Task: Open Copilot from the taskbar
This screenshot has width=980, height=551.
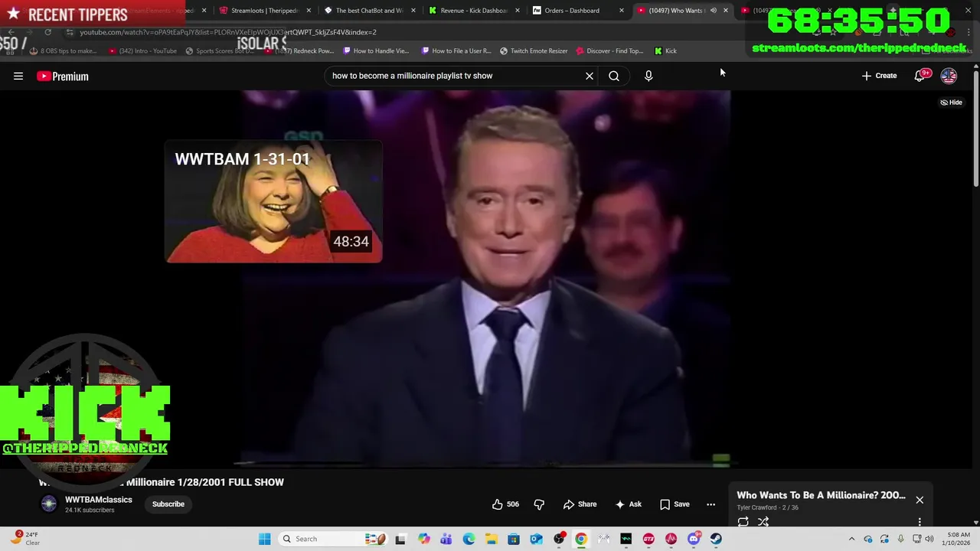Action: coord(423,539)
